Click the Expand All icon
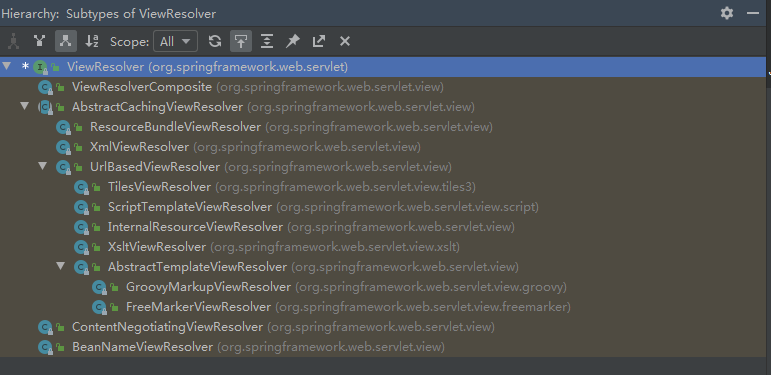 tap(267, 41)
